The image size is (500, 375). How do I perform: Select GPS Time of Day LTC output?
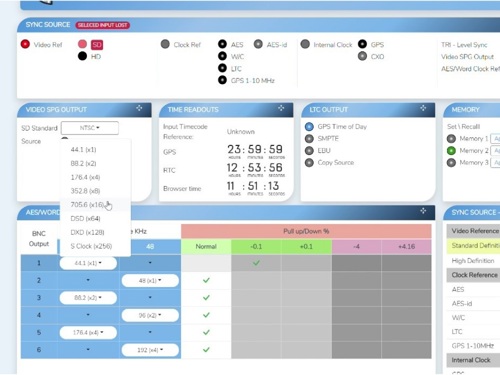pos(309,127)
